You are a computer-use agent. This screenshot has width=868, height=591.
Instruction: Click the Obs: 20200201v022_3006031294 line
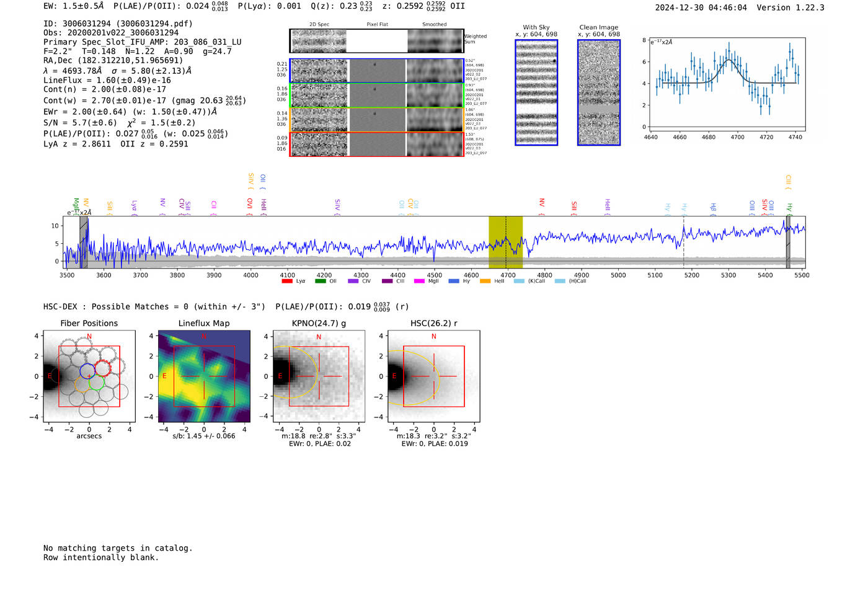coord(111,33)
